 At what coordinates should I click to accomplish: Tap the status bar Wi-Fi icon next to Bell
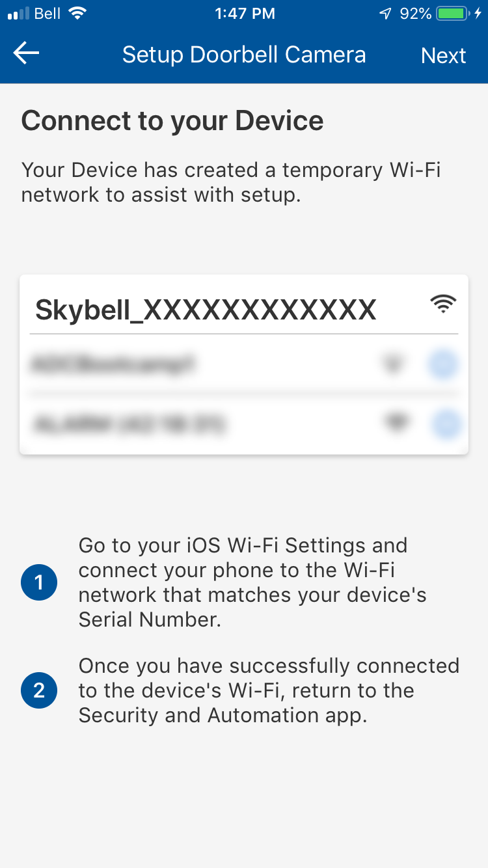(x=77, y=14)
